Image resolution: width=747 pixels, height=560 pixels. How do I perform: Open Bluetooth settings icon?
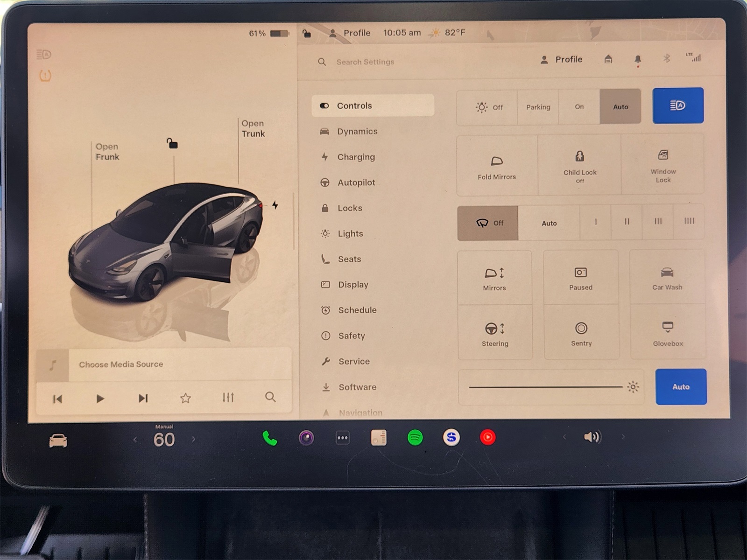pos(667,58)
